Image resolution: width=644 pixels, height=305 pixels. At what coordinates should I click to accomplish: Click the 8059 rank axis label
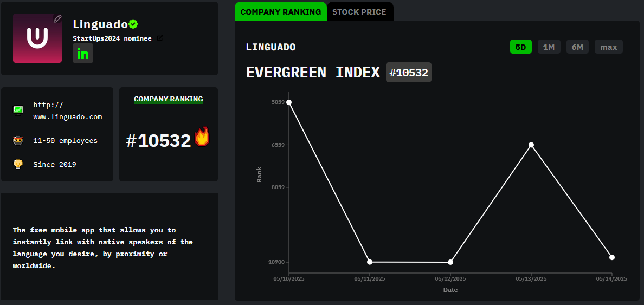tap(278, 187)
